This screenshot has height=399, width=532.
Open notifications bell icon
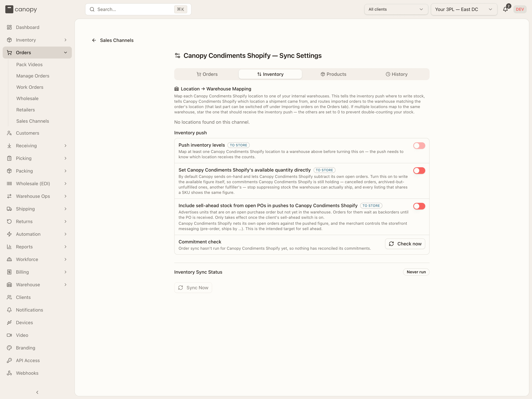(505, 9)
